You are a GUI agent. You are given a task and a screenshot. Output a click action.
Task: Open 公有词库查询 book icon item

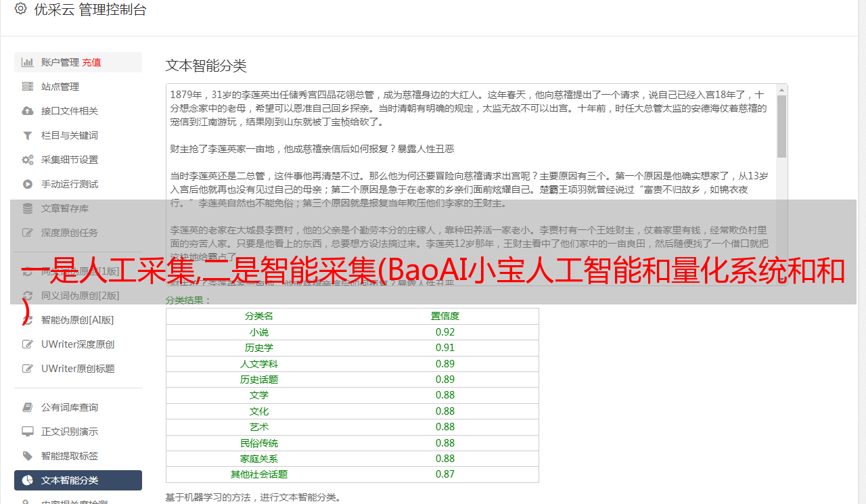coord(78,407)
